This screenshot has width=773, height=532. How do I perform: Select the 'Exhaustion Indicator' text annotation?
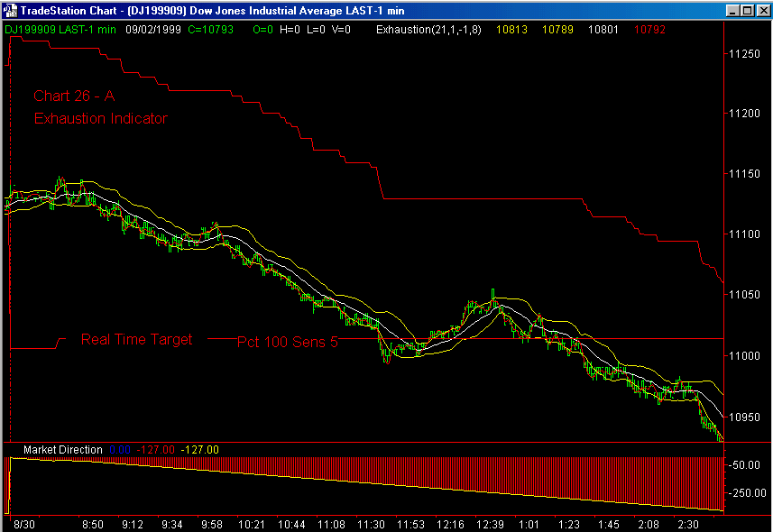pos(100,118)
